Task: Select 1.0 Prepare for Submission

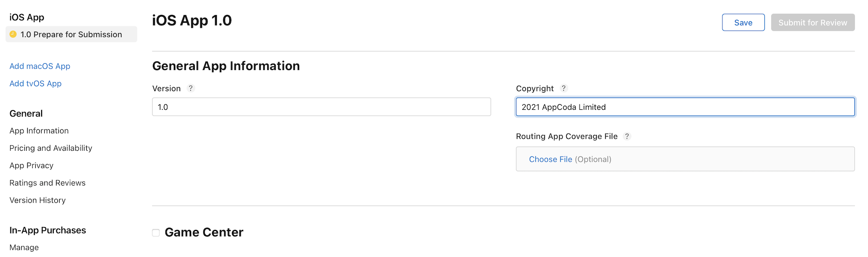Action: click(71, 34)
